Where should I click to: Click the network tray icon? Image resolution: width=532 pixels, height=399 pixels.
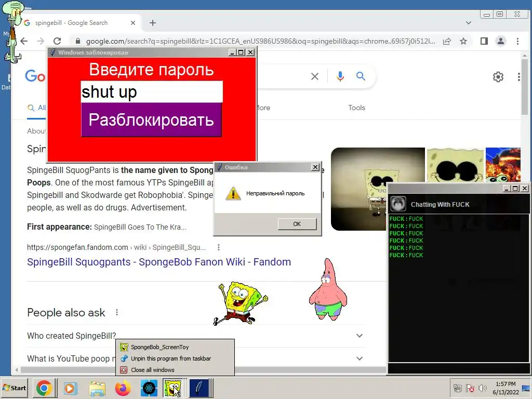pyautogui.click(x=458, y=388)
